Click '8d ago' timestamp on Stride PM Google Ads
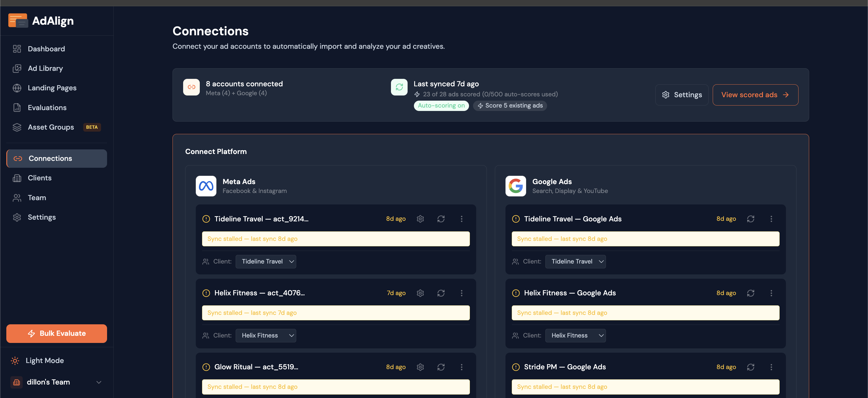868x398 pixels. point(726,367)
